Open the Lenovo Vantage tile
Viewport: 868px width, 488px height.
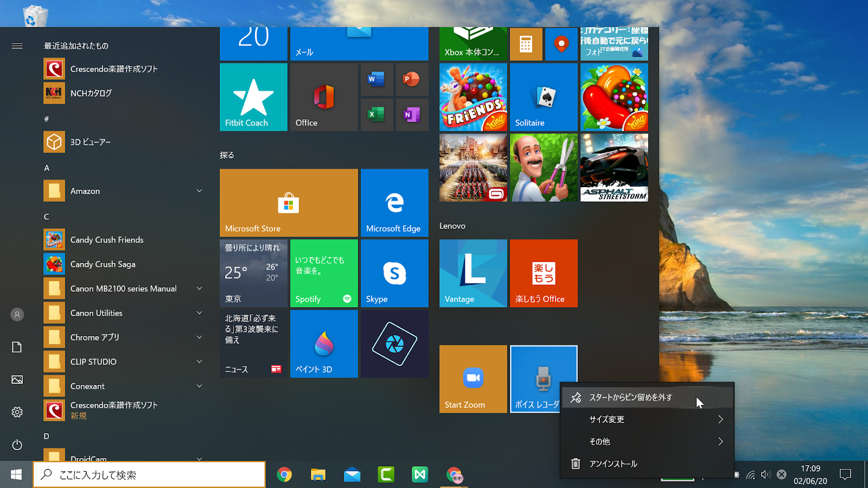click(473, 273)
